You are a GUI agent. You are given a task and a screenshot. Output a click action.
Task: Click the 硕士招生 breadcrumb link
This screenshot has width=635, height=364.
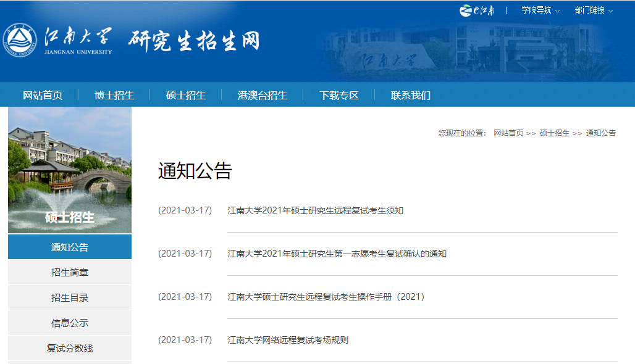(x=555, y=133)
